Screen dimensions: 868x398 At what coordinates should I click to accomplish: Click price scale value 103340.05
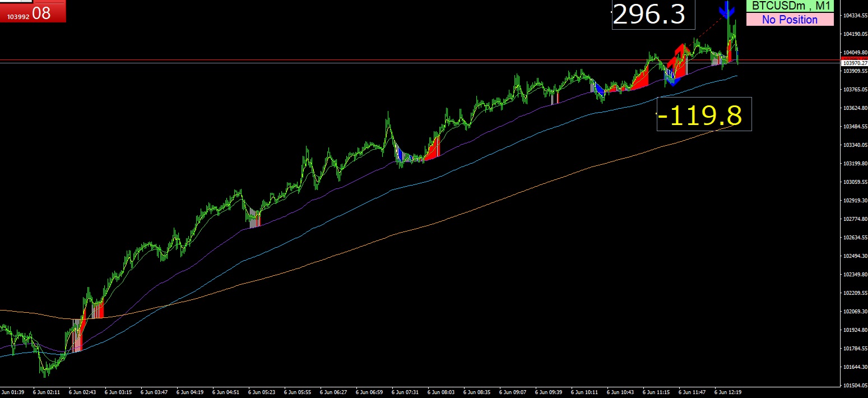pyautogui.click(x=855, y=145)
